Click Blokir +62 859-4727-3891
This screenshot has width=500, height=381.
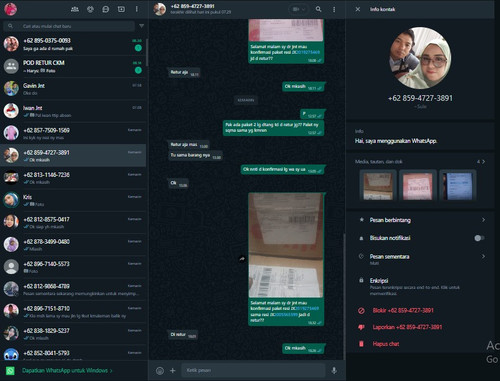[x=403, y=310]
